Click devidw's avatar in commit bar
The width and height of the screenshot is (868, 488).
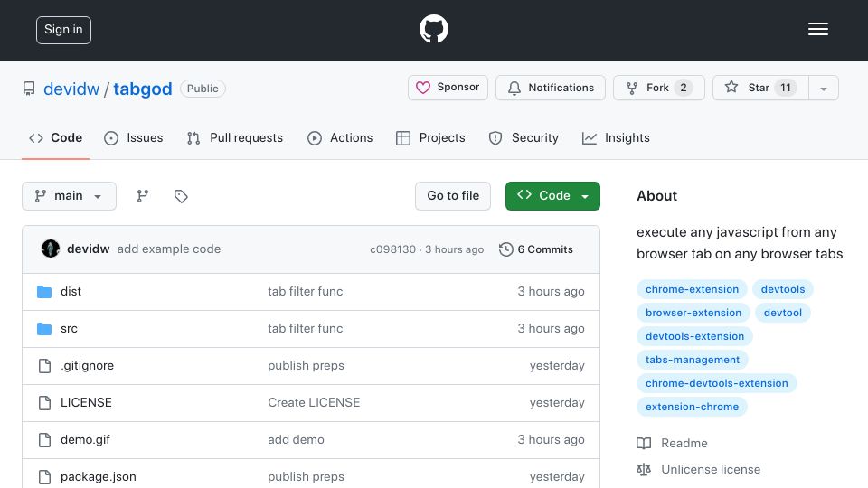(x=51, y=249)
